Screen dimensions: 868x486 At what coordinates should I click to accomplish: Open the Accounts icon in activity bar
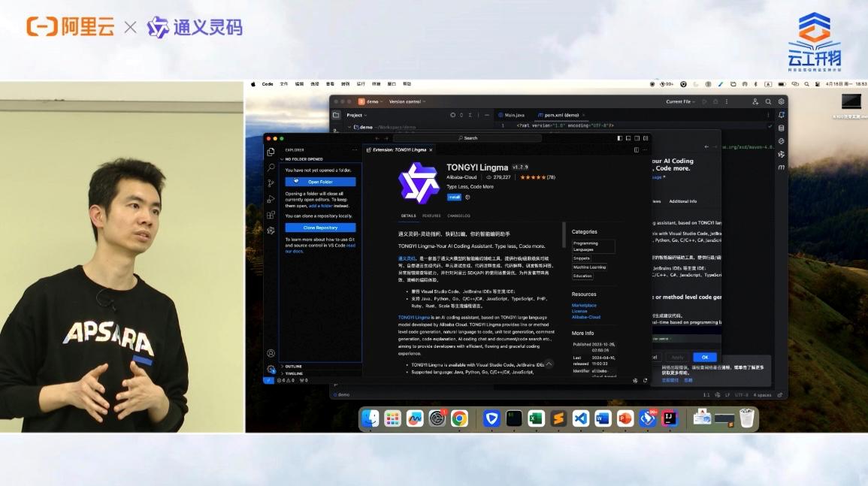271,353
